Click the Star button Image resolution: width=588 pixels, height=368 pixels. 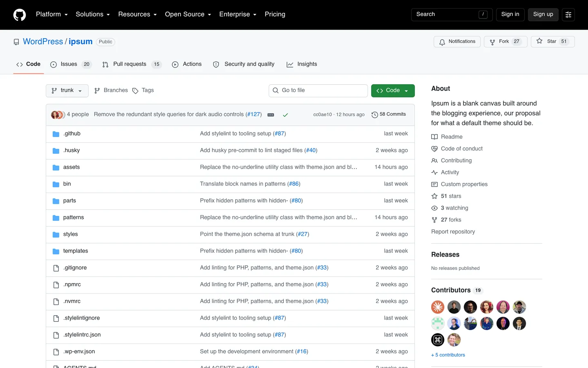coord(552,42)
